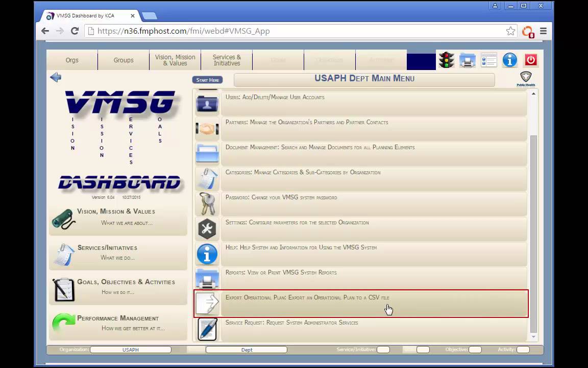Click the Help info circle icon

[x=207, y=254]
